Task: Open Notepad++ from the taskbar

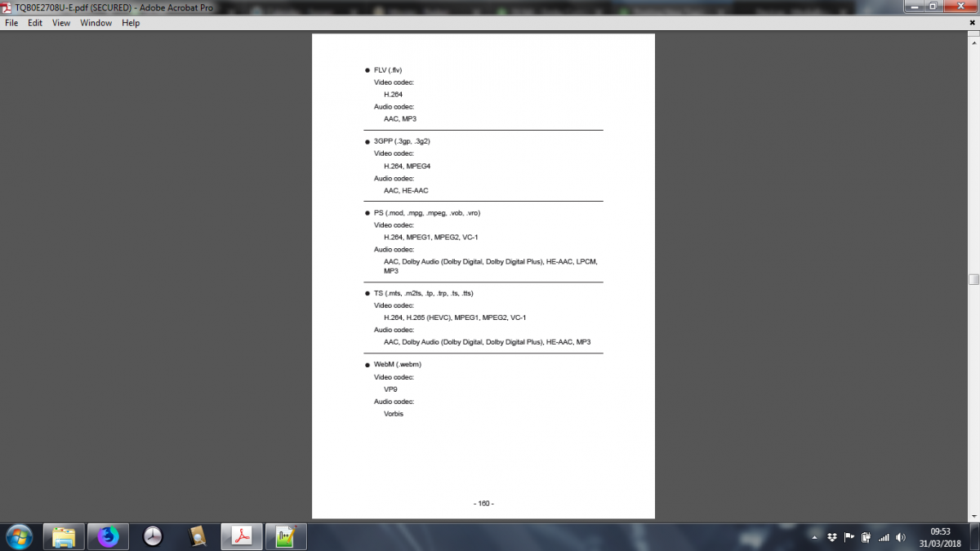Action: point(286,536)
